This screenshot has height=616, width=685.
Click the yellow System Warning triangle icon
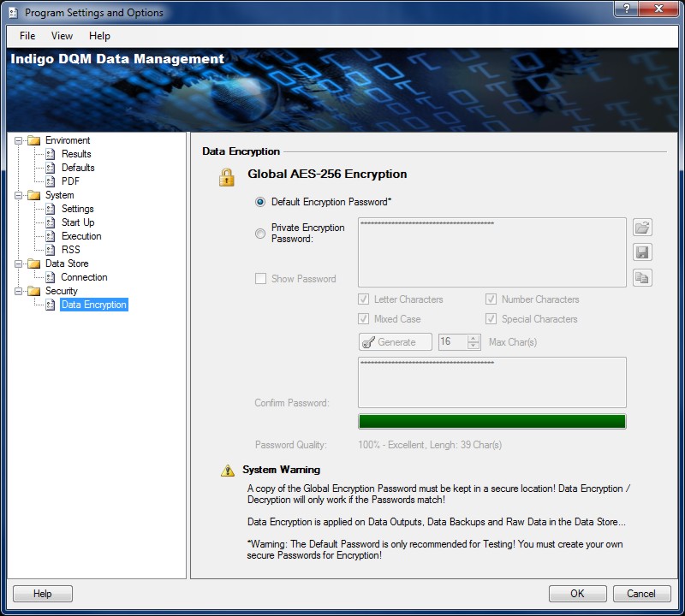click(228, 471)
